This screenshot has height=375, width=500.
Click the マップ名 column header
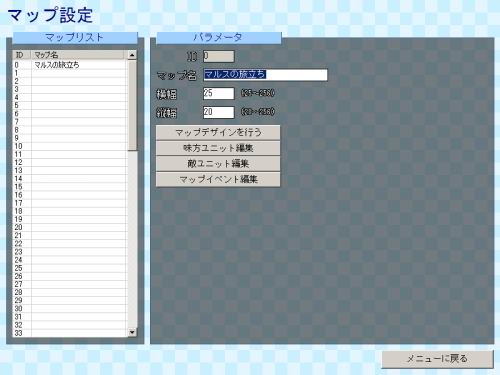pos(79,55)
